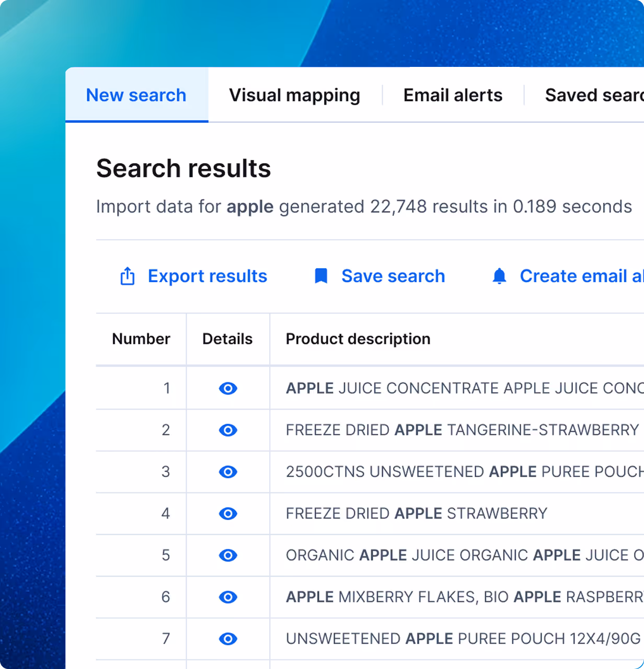Select ORGANIC APPLE JUICE description
This screenshot has width=644, height=669.
pyautogui.click(x=465, y=555)
